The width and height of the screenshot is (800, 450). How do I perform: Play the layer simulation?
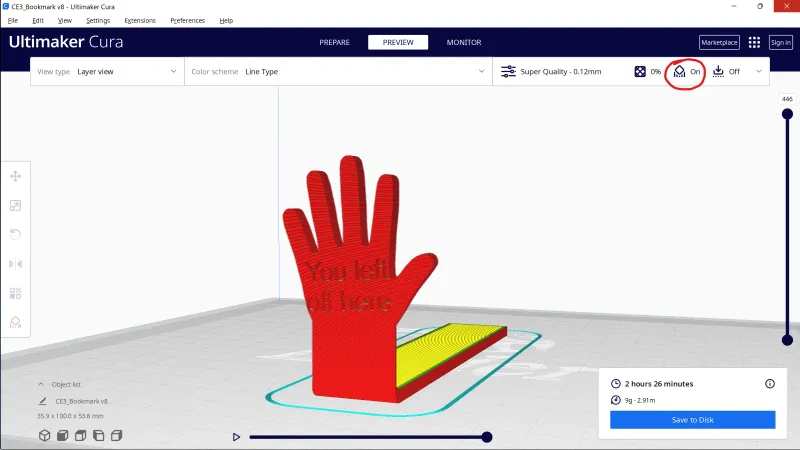(236, 437)
